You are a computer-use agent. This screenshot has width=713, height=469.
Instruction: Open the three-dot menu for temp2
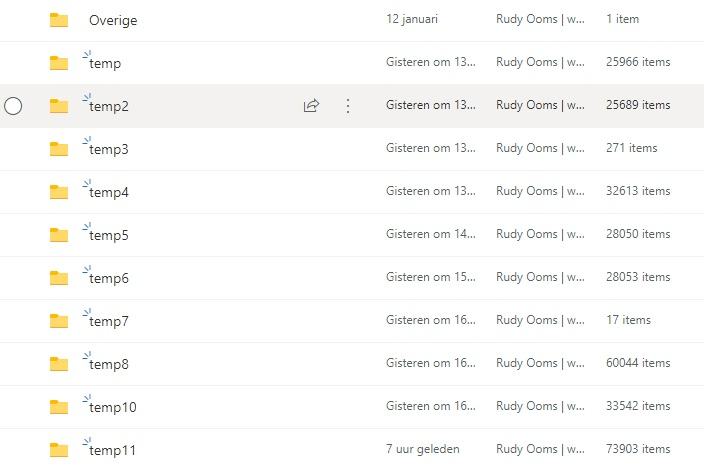pyautogui.click(x=348, y=106)
